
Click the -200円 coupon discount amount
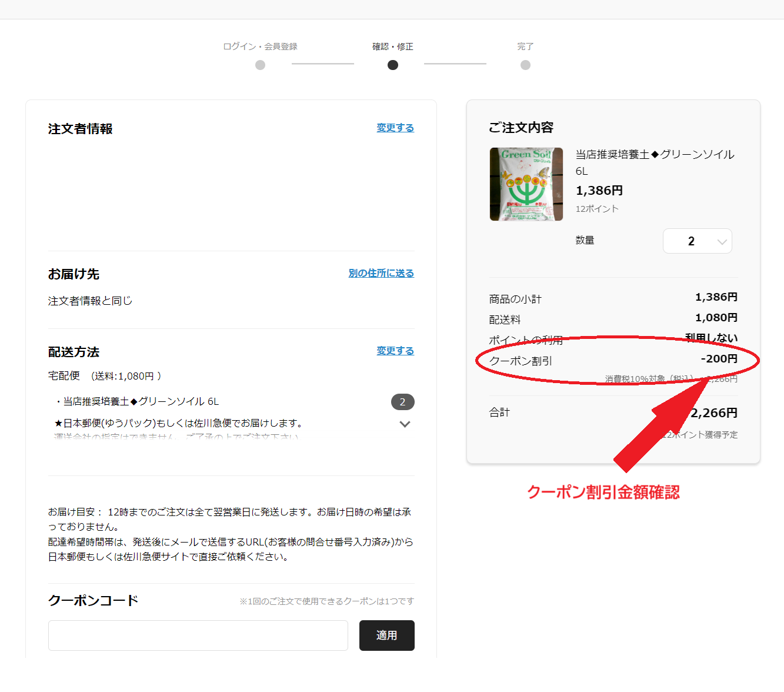click(x=719, y=359)
